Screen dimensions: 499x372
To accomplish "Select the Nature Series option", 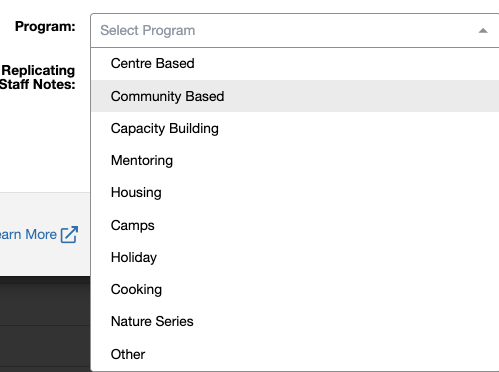I will (295, 321).
